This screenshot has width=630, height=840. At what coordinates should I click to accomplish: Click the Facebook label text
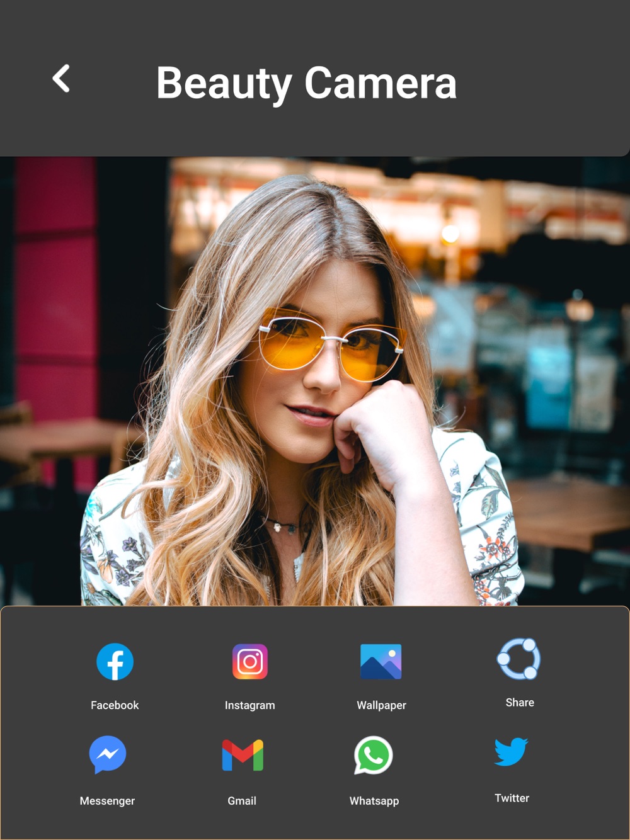click(x=115, y=705)
